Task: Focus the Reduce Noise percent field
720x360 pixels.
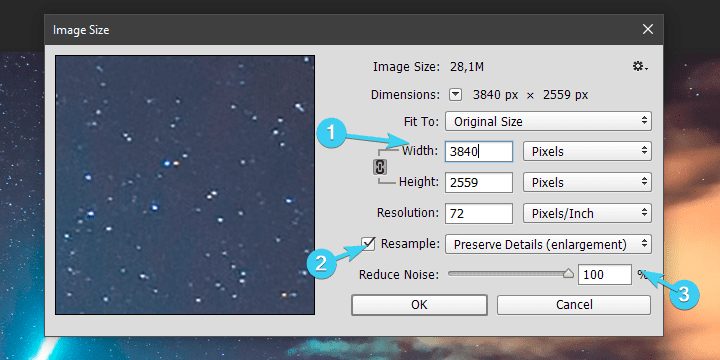Action: click(x=605, y=275)
